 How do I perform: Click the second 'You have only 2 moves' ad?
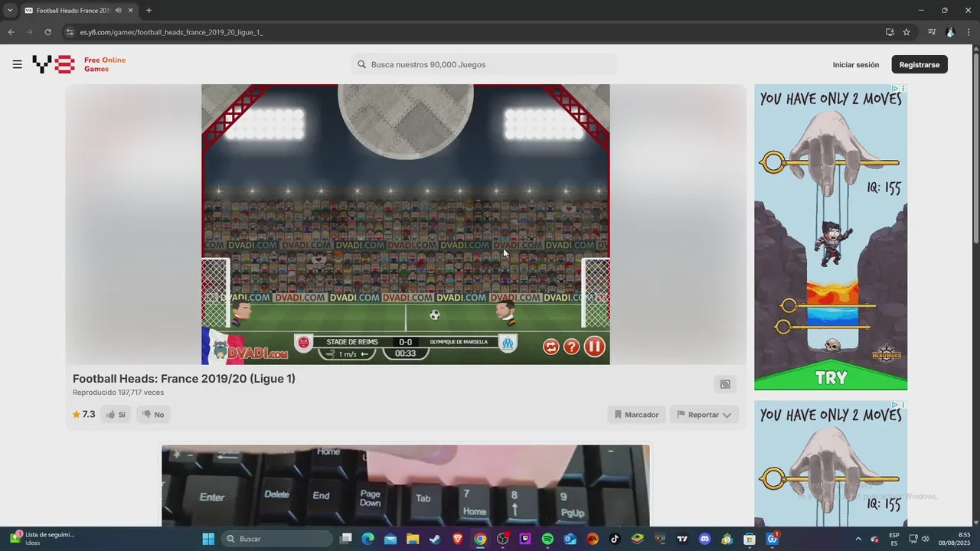(x=831, y=463)
